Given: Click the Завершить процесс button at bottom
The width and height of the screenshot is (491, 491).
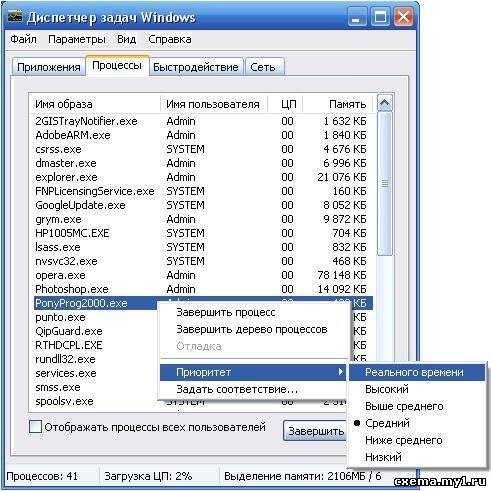Looking at the screenshot, I should pos(315,431).
